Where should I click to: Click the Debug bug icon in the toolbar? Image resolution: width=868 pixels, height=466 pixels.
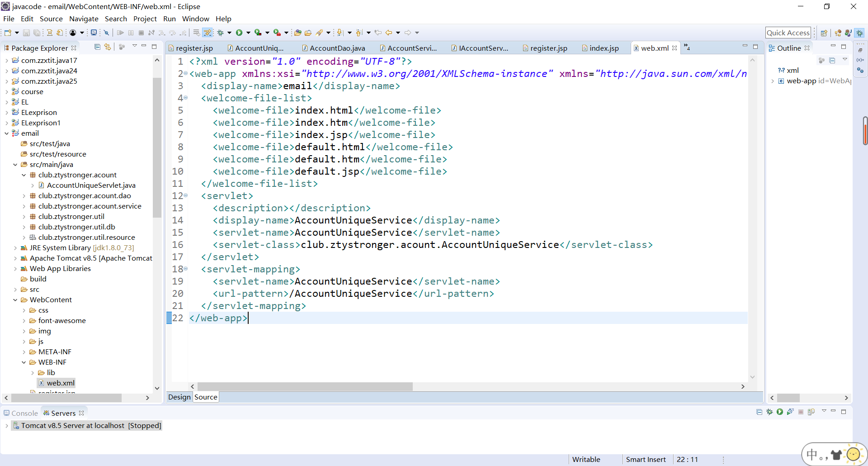(221, 33)
